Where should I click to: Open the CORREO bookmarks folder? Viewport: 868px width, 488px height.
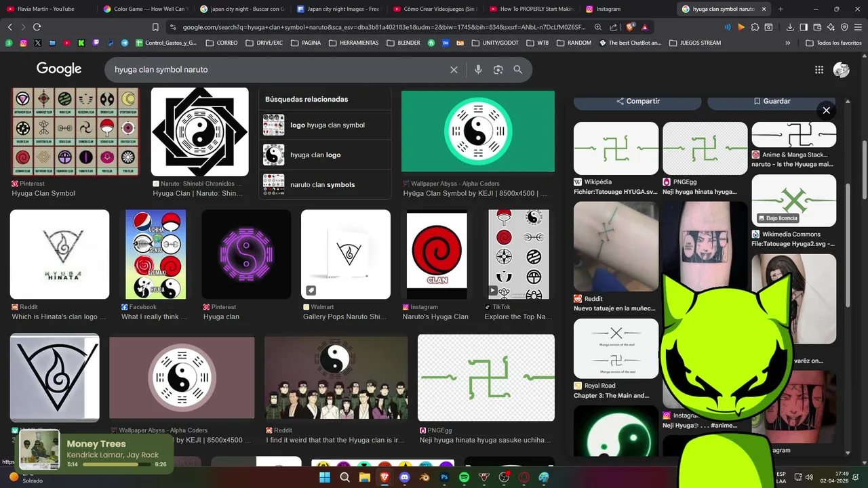coord(221,43)
